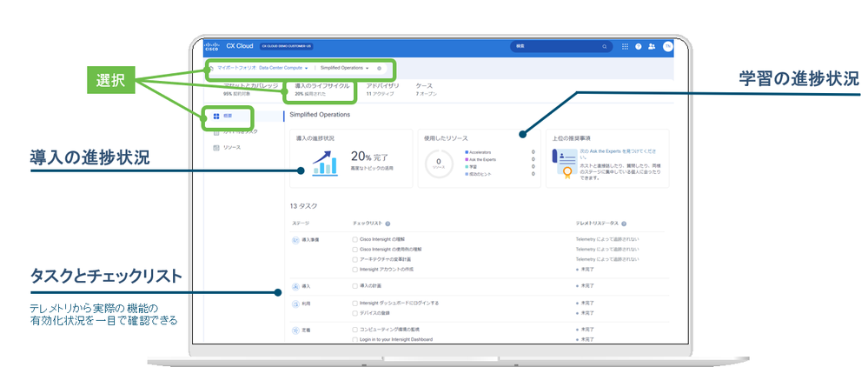
Task: Check the デバイスの登録 checkbox
Action: pos(354,313)
